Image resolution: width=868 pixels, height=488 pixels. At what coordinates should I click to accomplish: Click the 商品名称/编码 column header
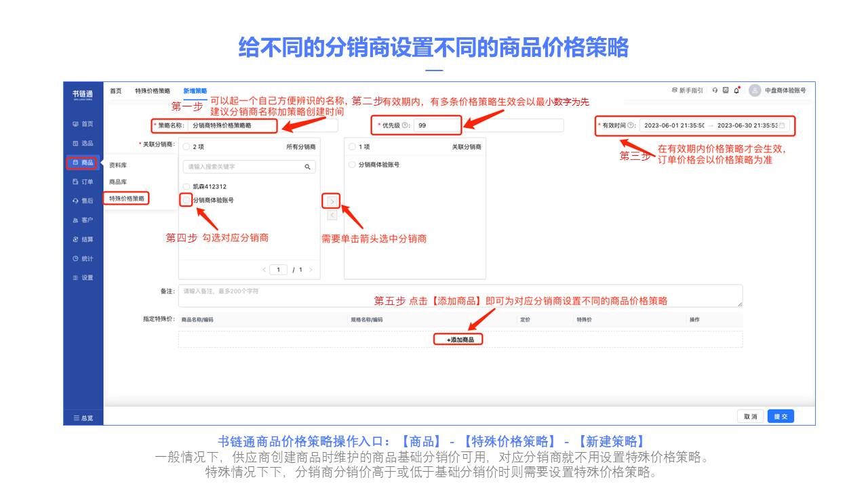(x=197, y=319)
